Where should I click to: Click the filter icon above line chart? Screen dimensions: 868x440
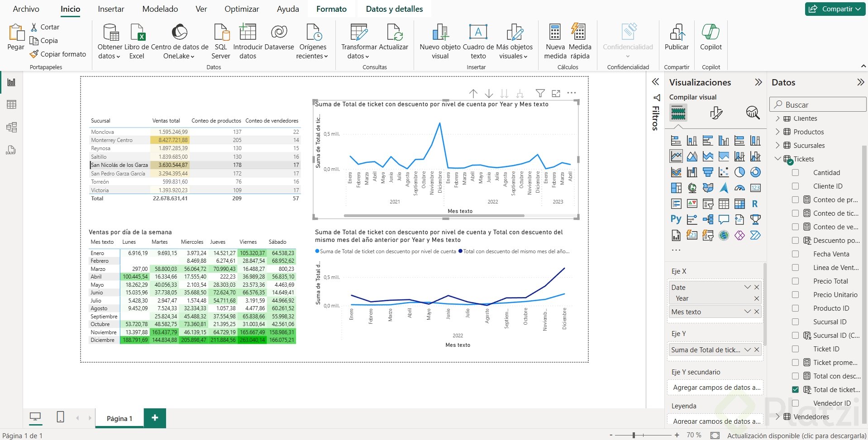click(540, 93)
